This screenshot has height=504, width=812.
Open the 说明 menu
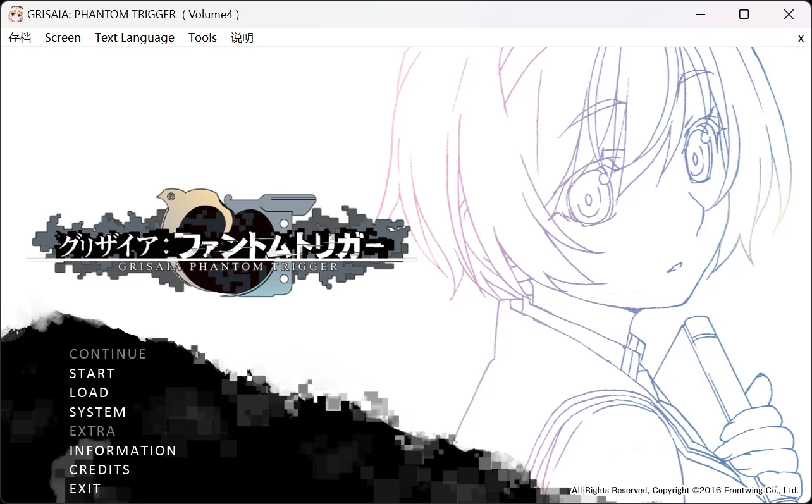tap(242, 38)
